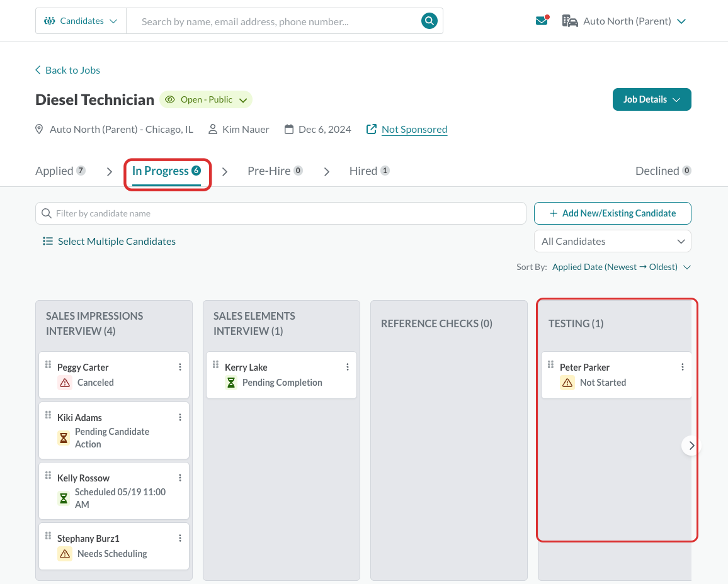Screen dimensions: 728x584
Task: Click the search magnifier button
Action: click(429, 21)
